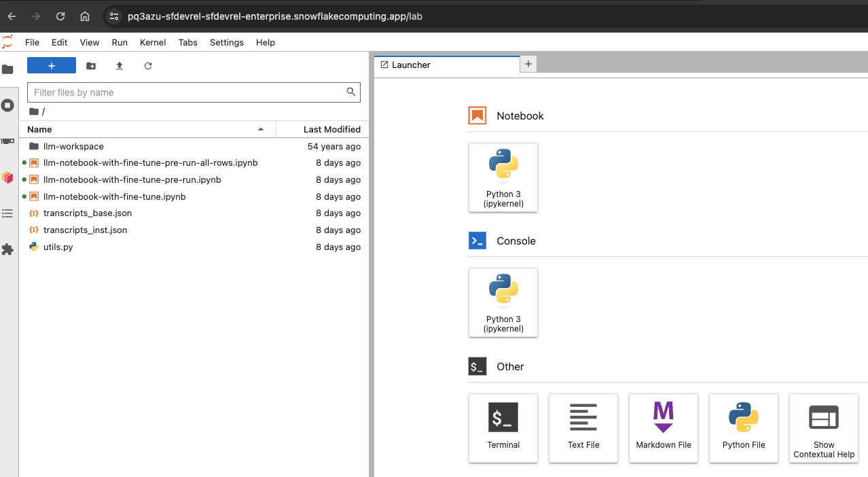Open a new Terminal from Launcher

[x=503, y=428]
